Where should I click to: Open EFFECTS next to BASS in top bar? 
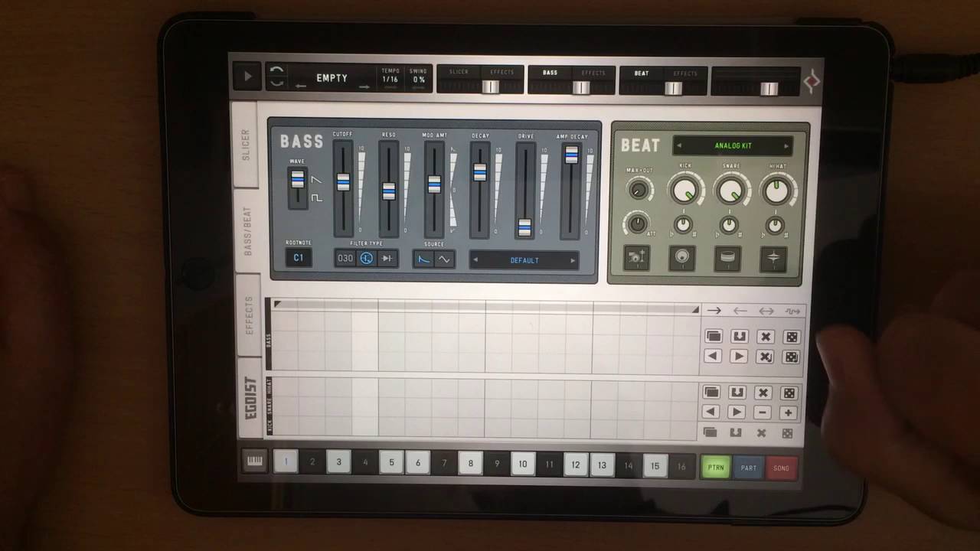coord(593,73)
